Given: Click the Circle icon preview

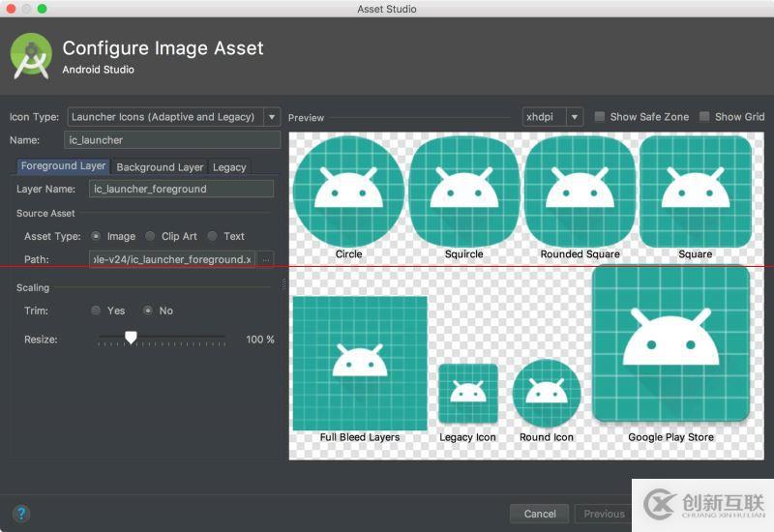Looking at the screenshot, I should point(348,191).
